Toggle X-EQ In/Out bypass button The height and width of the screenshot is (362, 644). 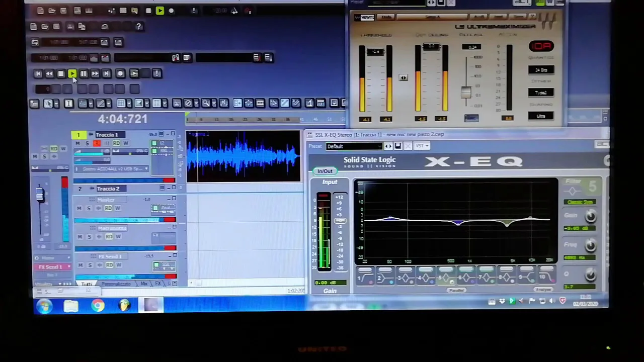point(325,171)
